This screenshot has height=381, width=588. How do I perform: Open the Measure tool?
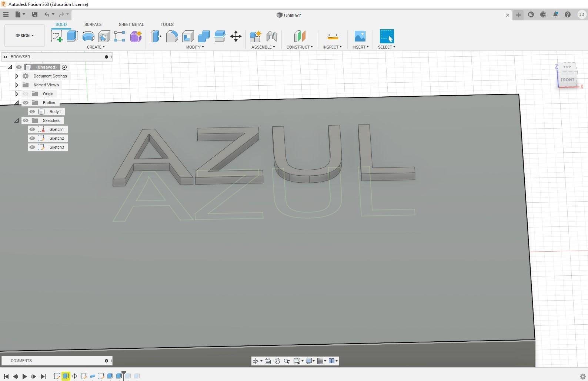333,36
